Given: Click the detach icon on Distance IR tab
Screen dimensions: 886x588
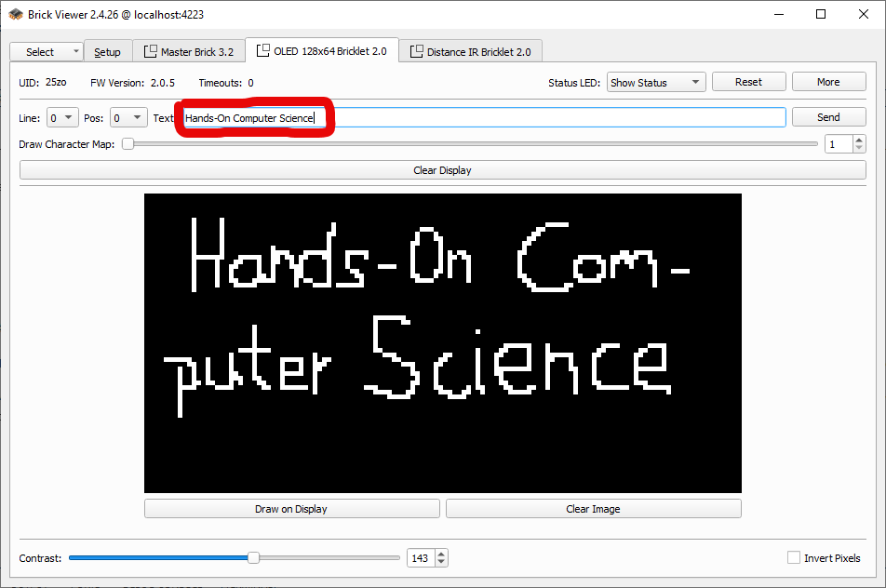Looking at the screenshot, I should point(417,52).
